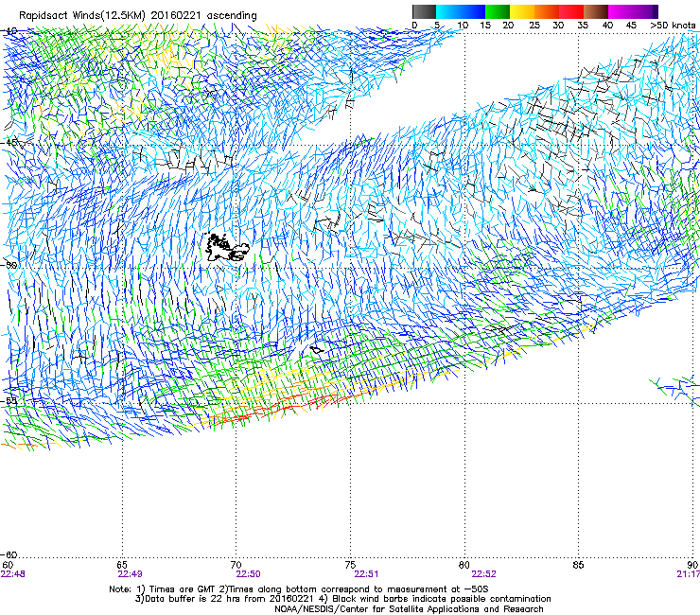The height and width of the screenshot is (615, 700).
Task: Click the '80' longitude label on the bottom axis
Action: (464, 566)
